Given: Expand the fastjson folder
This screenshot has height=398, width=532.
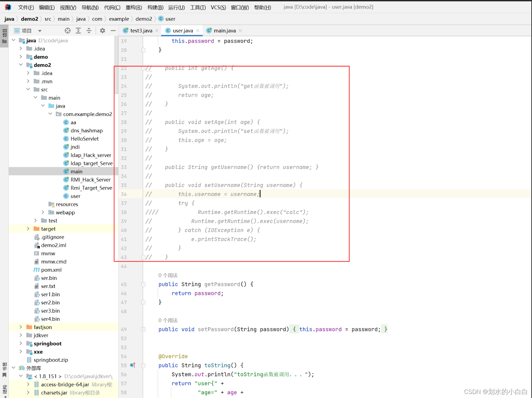Looking at the screenshot, I should [21, 327].
